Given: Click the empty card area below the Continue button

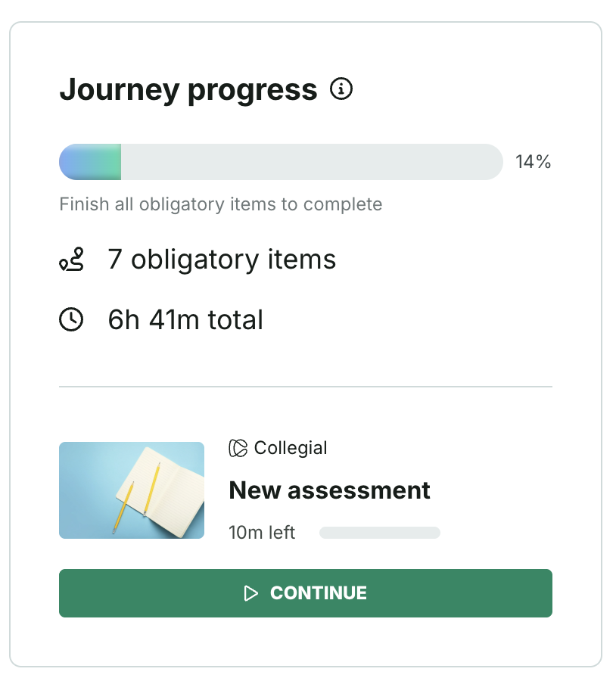Looking at the screenshot, I should click(x=306, y=642).
